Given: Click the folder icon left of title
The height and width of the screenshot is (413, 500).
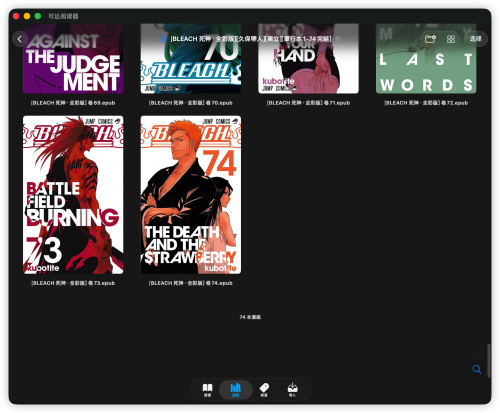Looking at the screenshot, I should (163, 39).
